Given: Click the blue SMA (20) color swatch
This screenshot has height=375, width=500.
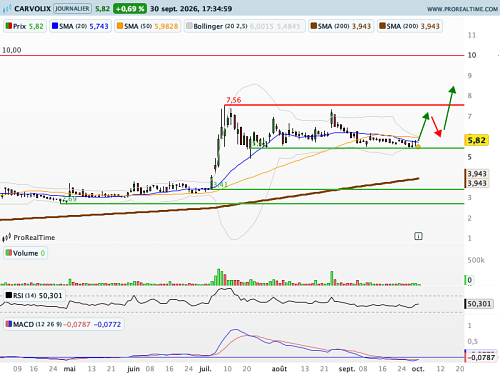Looking at the screenshot, I should 55,26.
